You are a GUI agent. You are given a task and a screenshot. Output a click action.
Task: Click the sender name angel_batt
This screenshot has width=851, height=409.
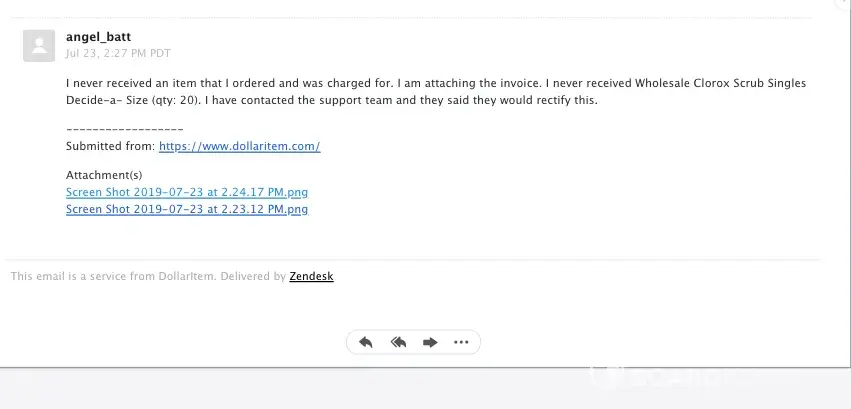(98, 37)
